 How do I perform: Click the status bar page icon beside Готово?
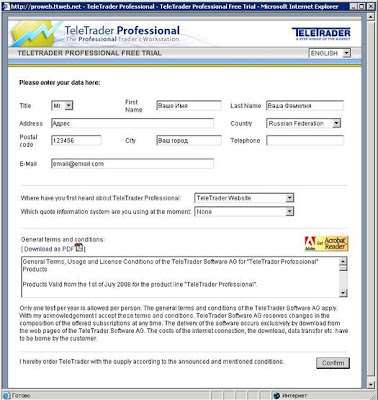[6, 396]
